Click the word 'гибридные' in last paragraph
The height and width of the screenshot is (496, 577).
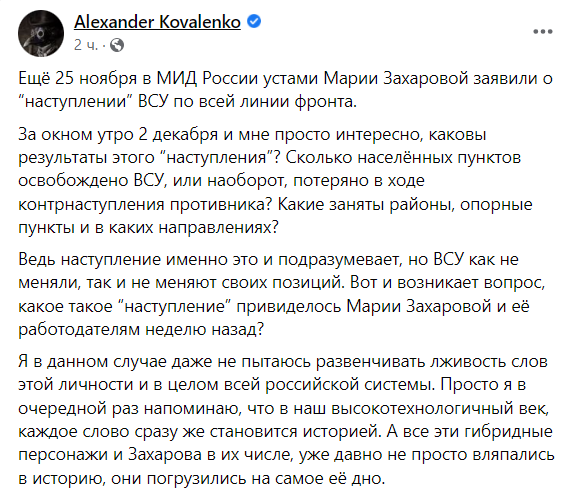click(509, 431)
